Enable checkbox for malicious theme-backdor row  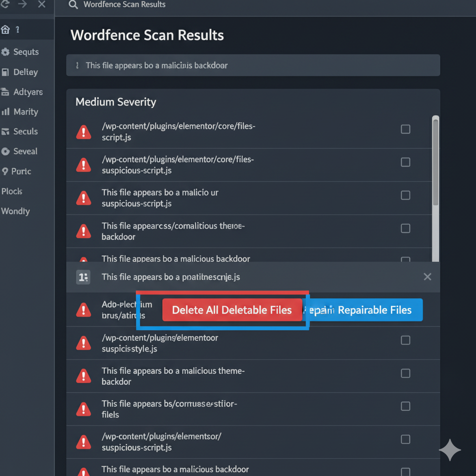(405, 373)
